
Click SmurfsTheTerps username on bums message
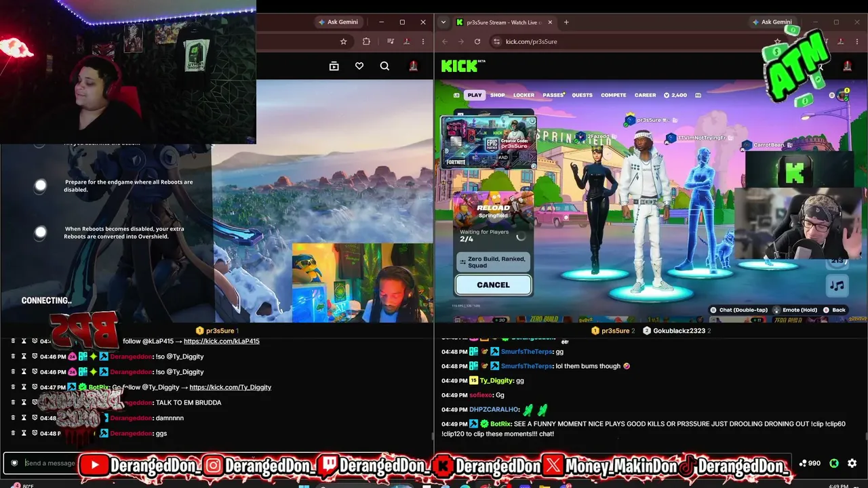[526, 366]
